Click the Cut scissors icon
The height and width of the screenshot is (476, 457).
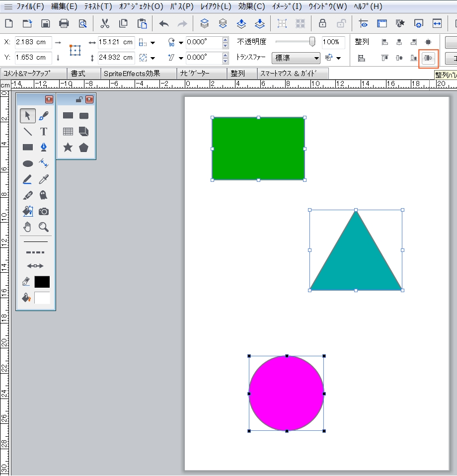[105, 23]
